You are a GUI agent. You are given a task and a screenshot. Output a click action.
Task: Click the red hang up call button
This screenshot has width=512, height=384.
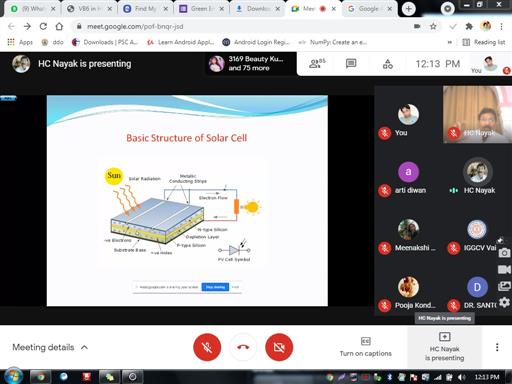click(x=243, y=347)
